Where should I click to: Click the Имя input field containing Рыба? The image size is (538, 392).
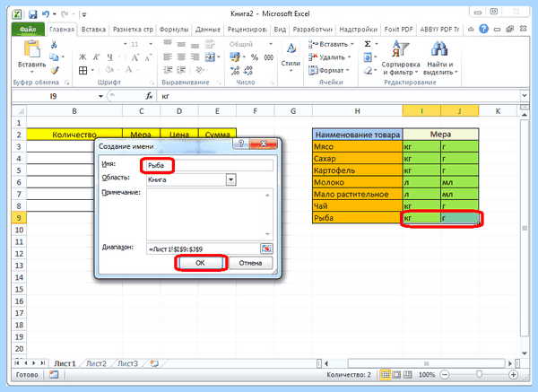pyautogui.click(x=210, y=165)
